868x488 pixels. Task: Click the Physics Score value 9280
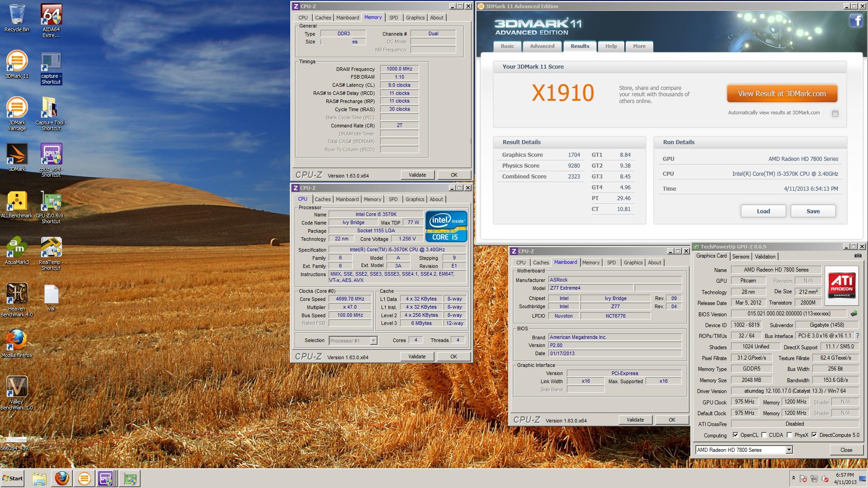pyautogui.click(x=574, y=165)
